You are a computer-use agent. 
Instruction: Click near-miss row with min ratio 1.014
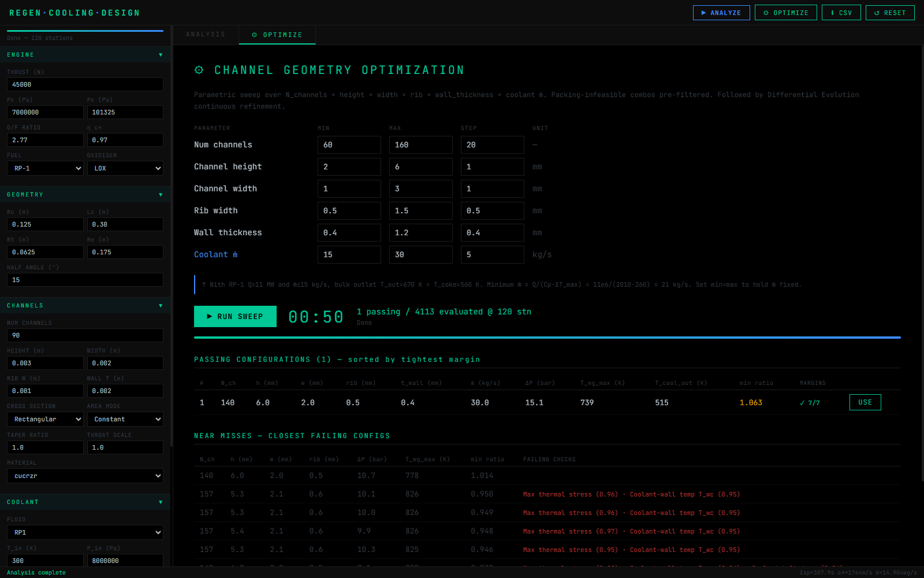547,476
